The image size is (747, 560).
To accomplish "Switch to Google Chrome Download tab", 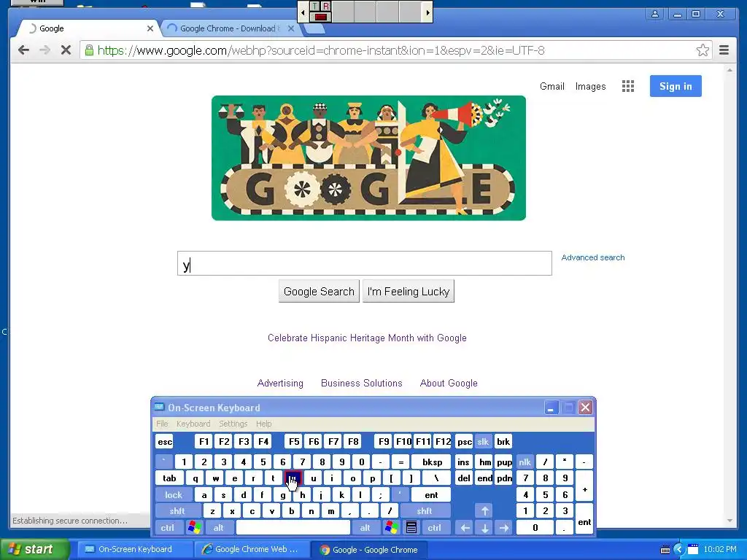I will click(x=228, y=28).
